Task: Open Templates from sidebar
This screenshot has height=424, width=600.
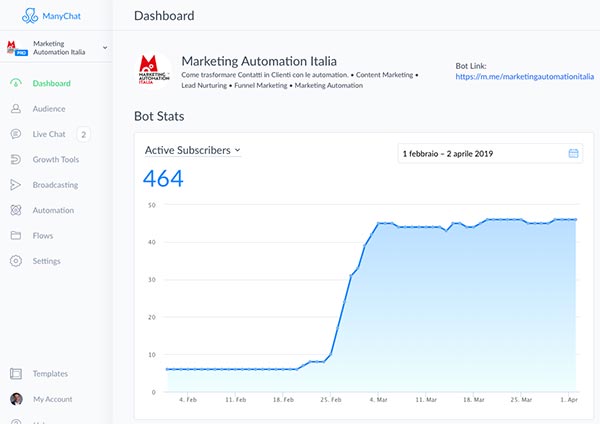Action: [50, 373]
